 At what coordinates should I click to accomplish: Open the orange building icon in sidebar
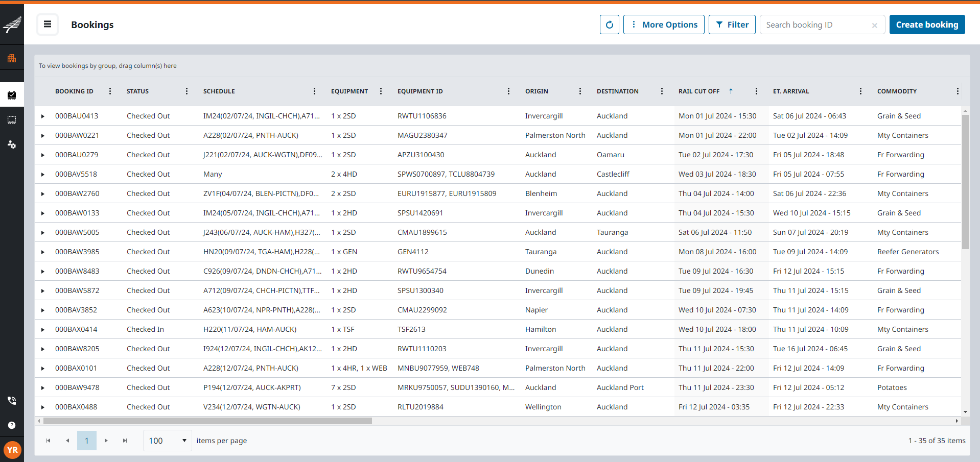[12, 58]
